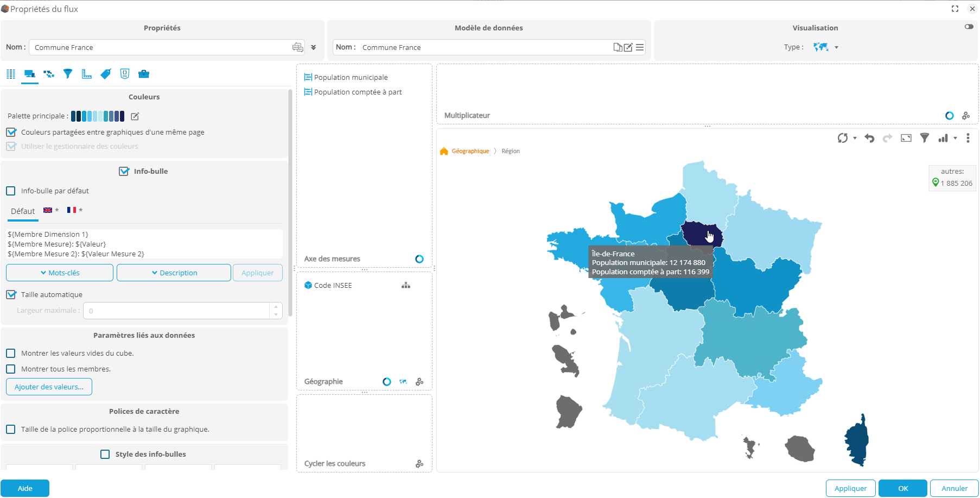Screen dimensions: 980x498
Task: Select the filter icon in the left toolbar
Action: pos(67,74)
